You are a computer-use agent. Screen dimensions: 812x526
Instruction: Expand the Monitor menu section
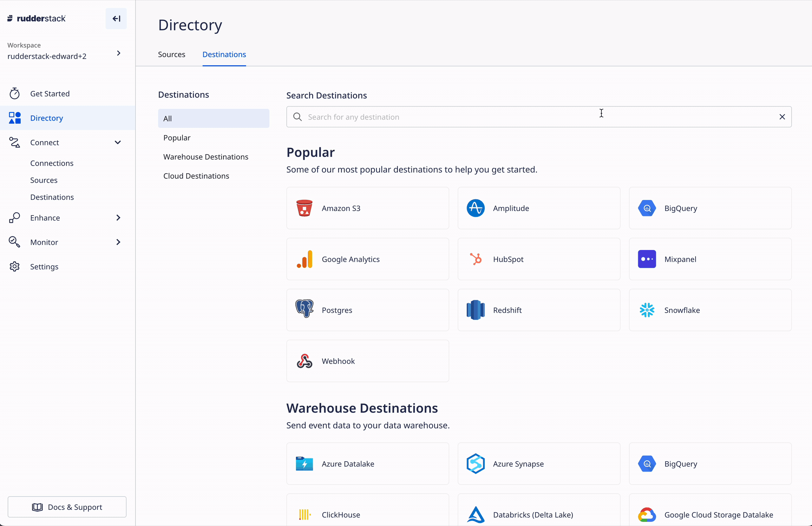click(x=118, y=242)
